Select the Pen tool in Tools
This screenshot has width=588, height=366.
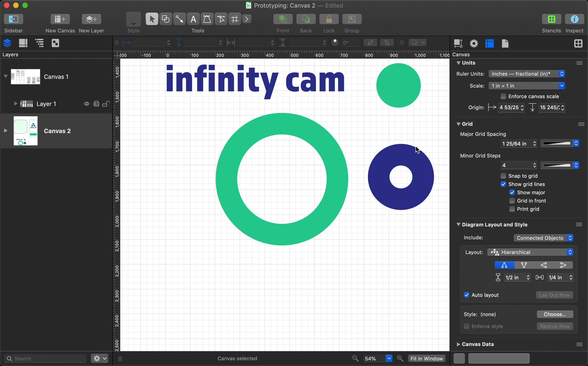[207, 19]
